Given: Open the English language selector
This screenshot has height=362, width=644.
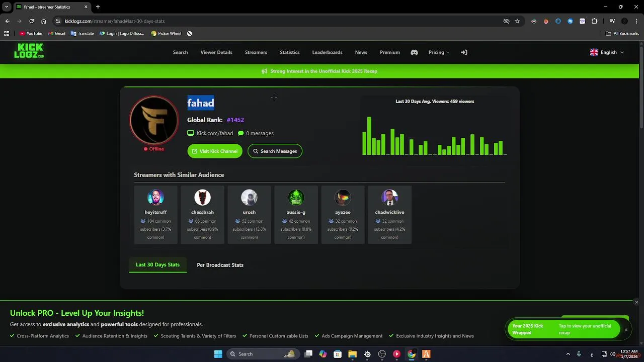Looking at the screenshot, I should 607,52.
